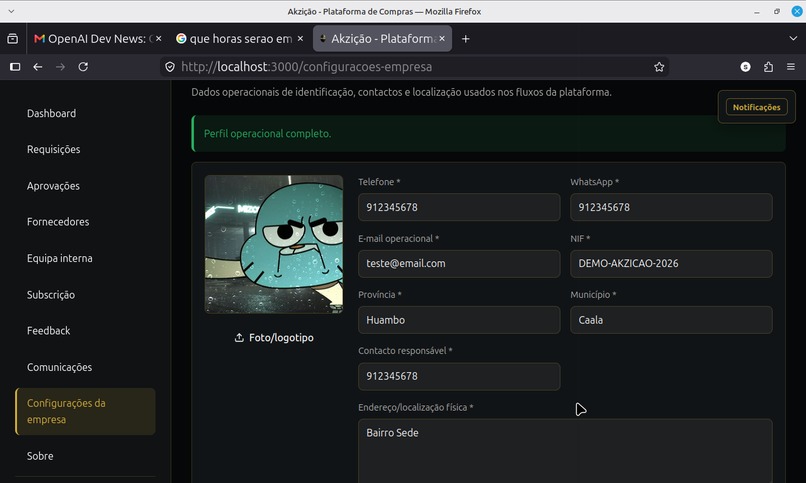The height and width of the screenshot is (483, 806).
Task: Open Feedback in the sidebar
Action: pyautogui.click(x=48, y=331)
